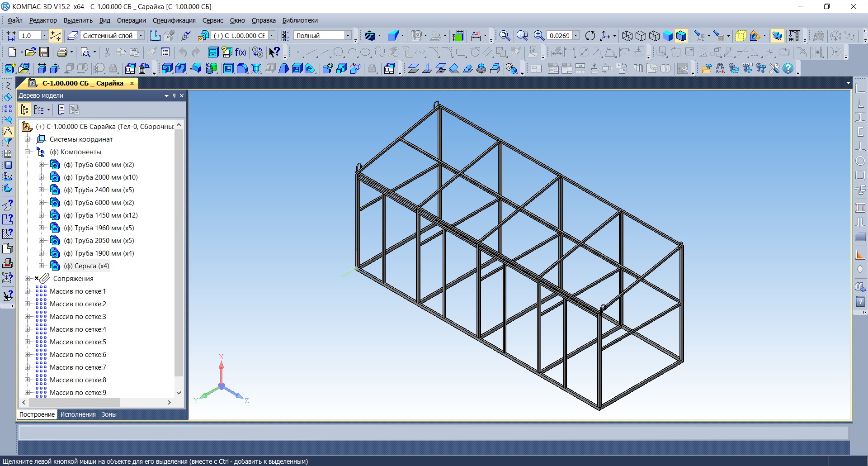This screenshot has height=466, width=868.
Task: Click the extrude operation icon
Action: [x=167, y=69]
